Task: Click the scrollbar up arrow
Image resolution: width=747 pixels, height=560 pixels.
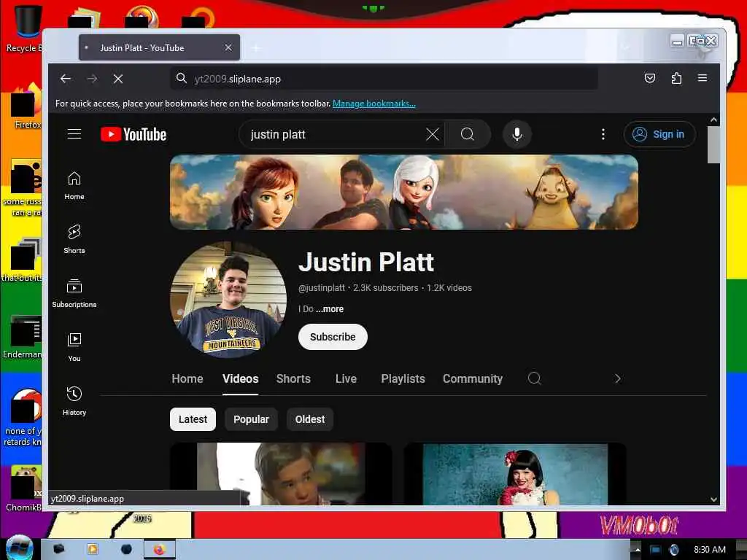Action: (x=713, y=120)
